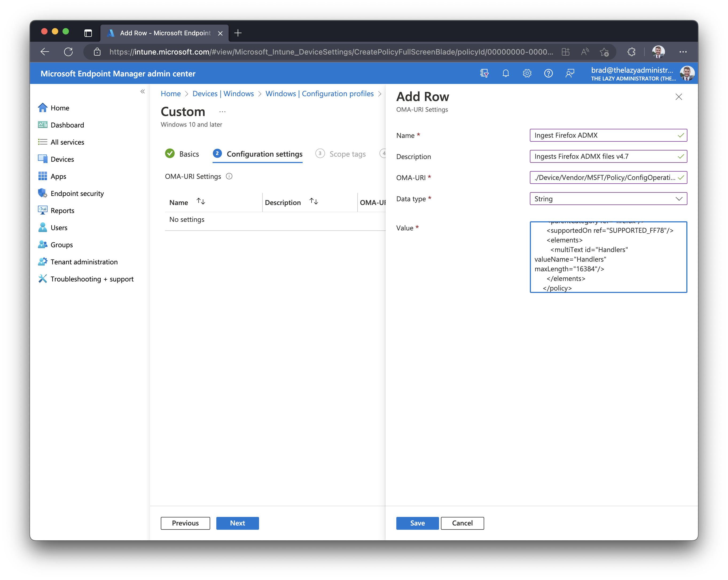Open Troubleshooting + support

pos(86,279)
